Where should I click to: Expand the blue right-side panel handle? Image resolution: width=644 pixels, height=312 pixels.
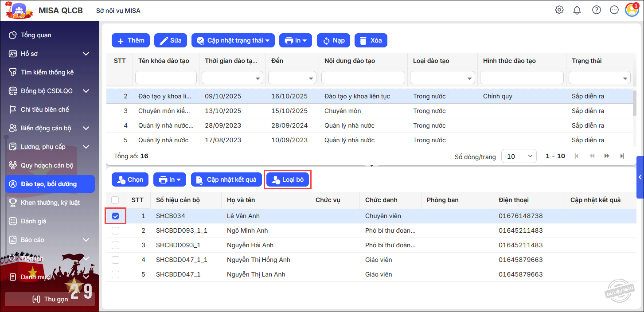pyautogui.click(x=640, y=177)
